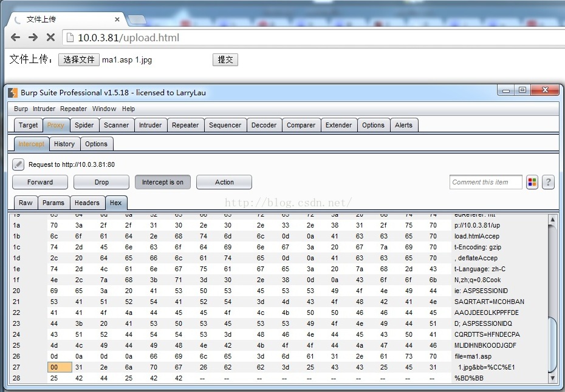The image size is (565, 392).
Task: Toggle the Intercept is on button
Action: click(162, 182)
